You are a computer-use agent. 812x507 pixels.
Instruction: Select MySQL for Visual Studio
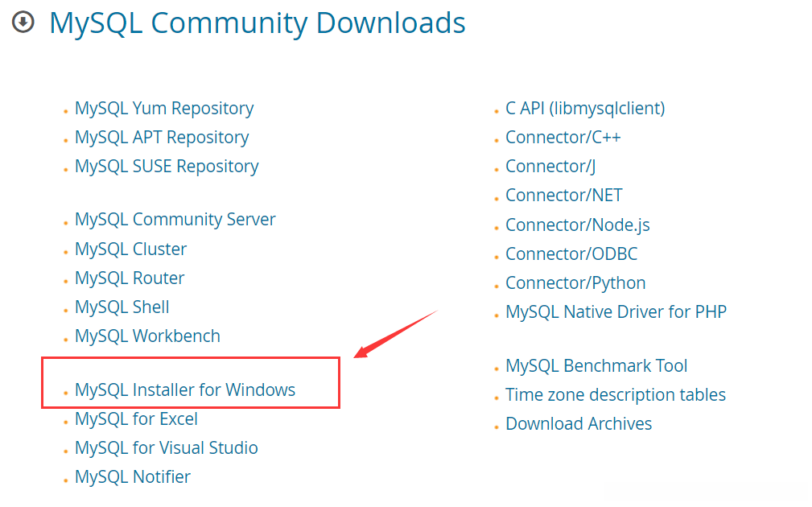[x=167, y=448]
